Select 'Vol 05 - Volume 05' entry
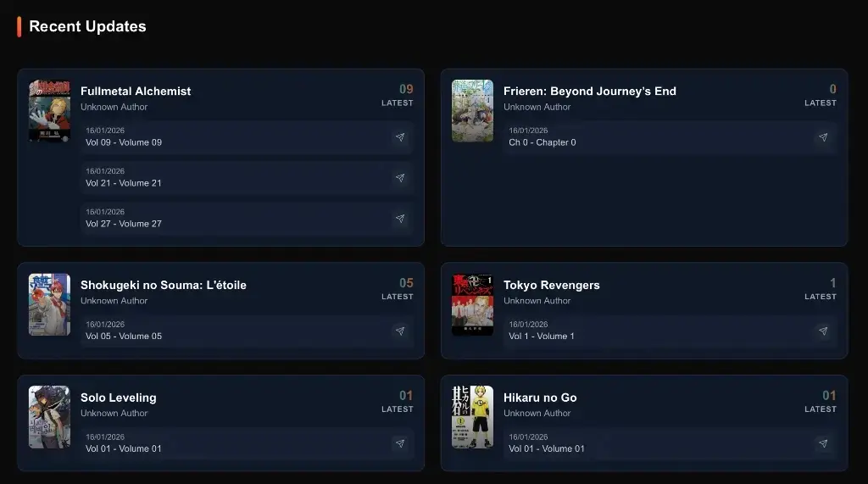This screenshot has height=484, width=868. (247, 331)
